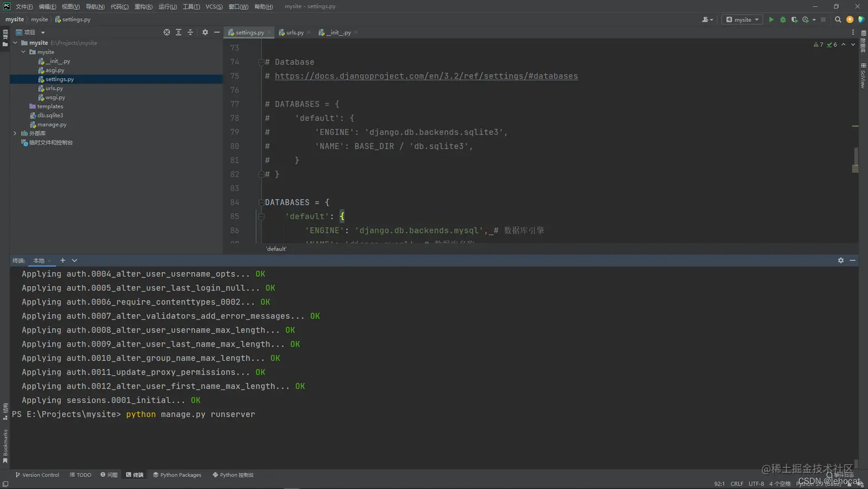
Task: Fold the DATABASES block at line 84
Action: [x=261, y=202]
